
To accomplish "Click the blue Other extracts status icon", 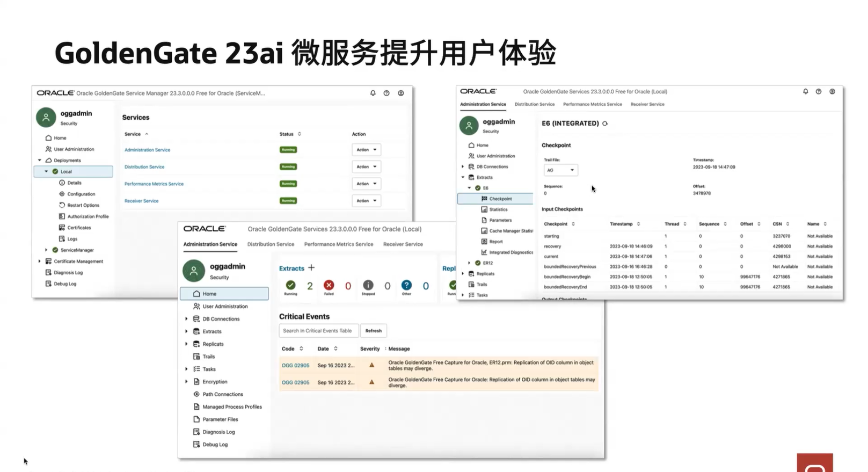I will (407, 285).
